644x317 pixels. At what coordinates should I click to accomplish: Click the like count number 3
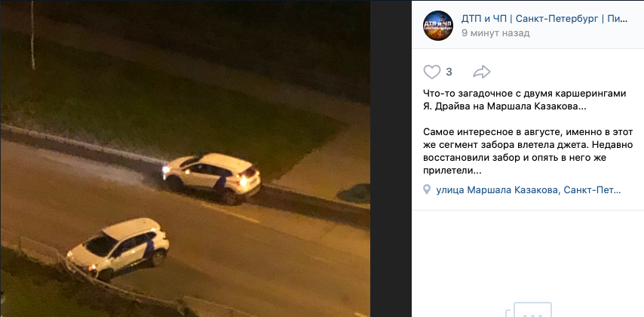tap(449, 72)
